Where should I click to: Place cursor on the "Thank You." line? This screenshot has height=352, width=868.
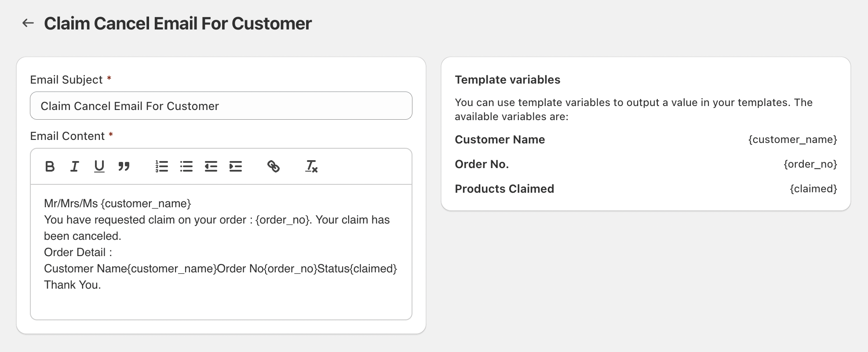tap(73, 285)
